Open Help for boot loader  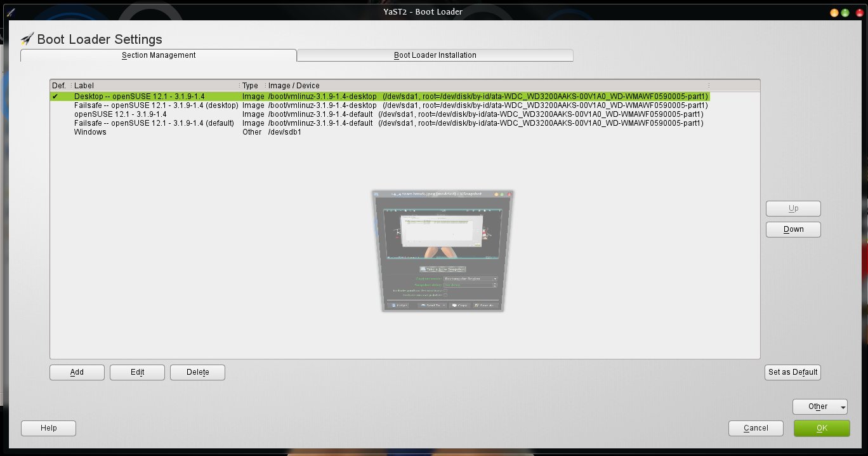click(48, 428)
